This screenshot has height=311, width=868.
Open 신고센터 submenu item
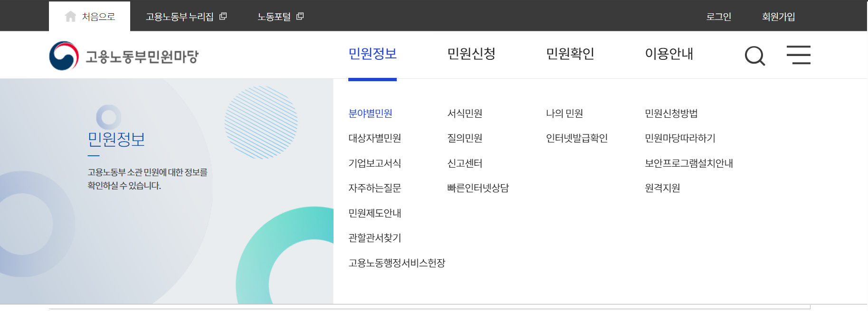tap(465, 163)
